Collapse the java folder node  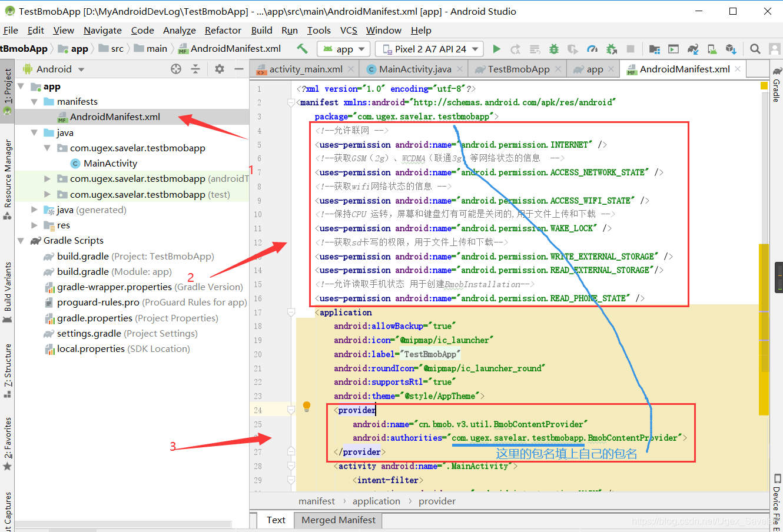coord(34,133)
